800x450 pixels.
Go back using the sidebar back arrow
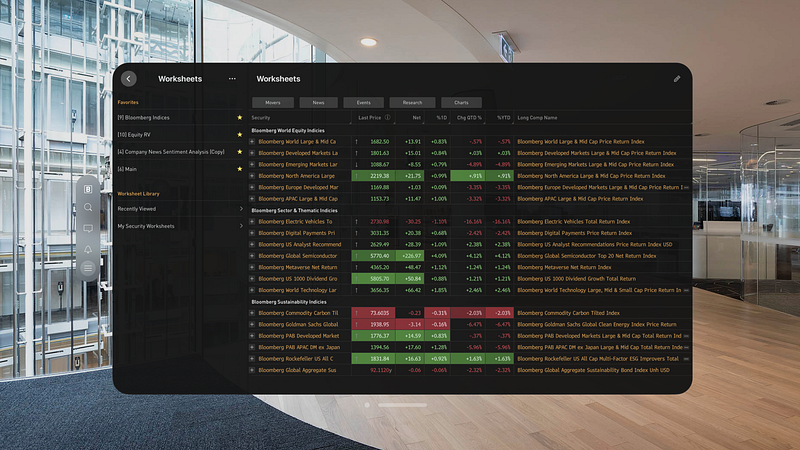pyautogui.click(x=129, y=79)
